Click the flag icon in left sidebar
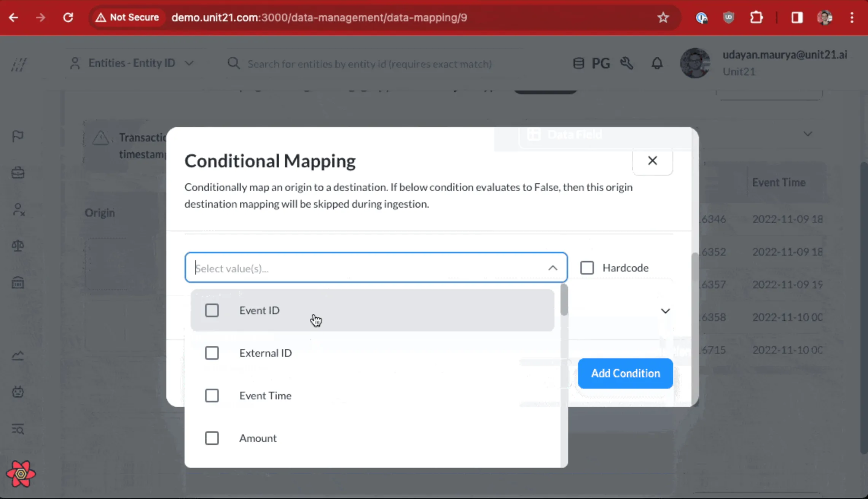 coord(18,136)
